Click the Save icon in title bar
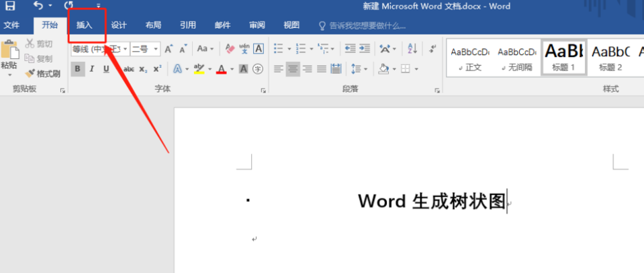 point(10,6)
